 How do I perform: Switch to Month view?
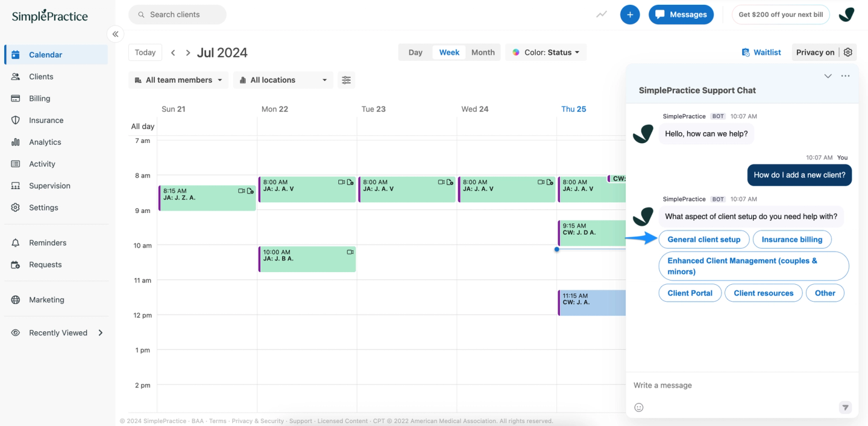coord(483,52)
